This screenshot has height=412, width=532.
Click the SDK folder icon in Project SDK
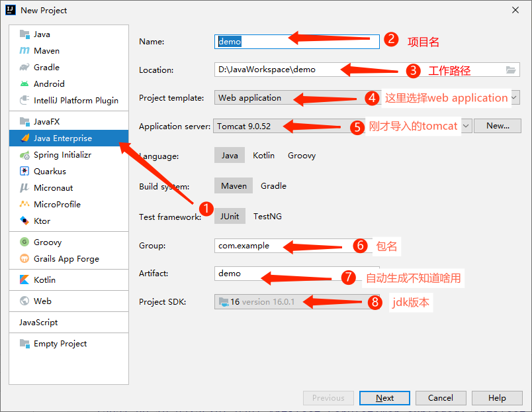tap(224, 302)
